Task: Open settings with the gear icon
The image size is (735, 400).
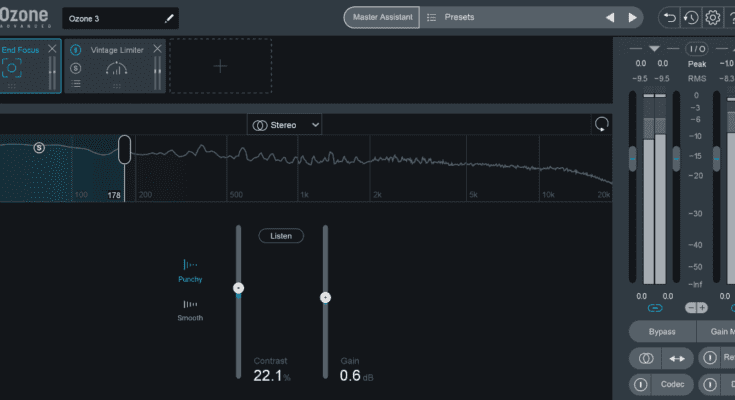Action: point(712,18)
